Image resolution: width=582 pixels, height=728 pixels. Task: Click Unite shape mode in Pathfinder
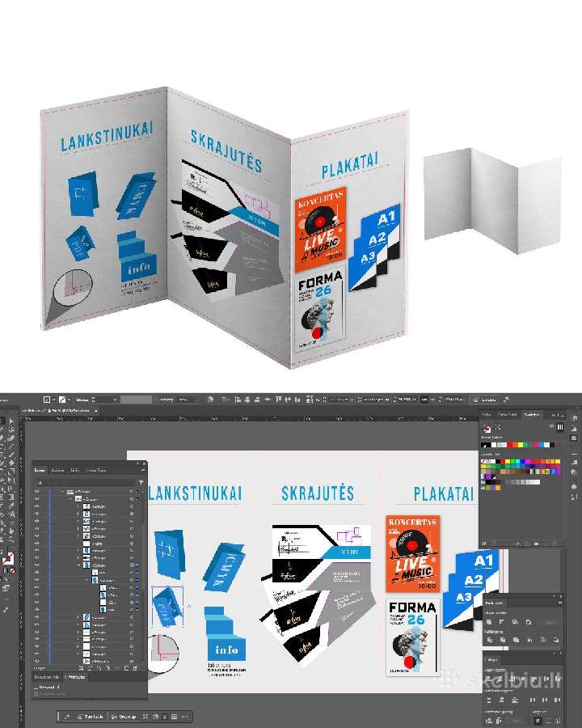pos(489,622)
